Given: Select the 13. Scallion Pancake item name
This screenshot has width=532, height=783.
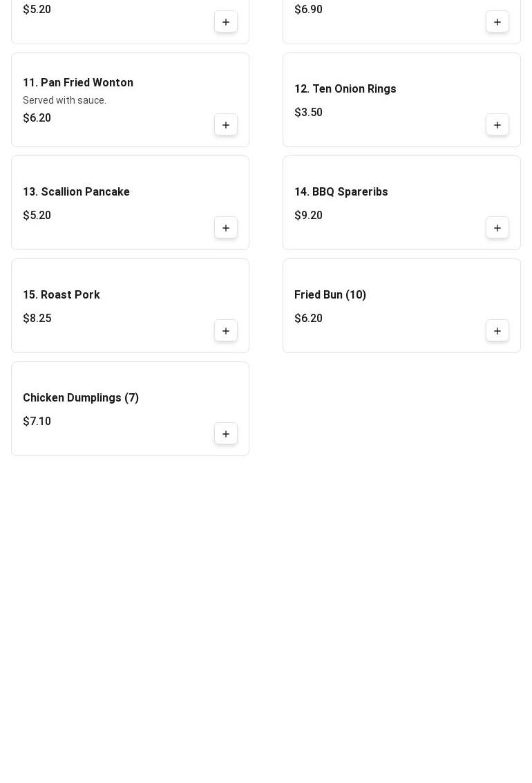Looking at the screenshot, I should [76, 192].
